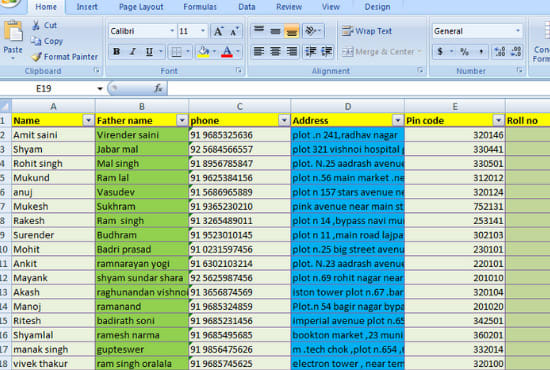Click the Cut scissors icon

pos(36,25)
